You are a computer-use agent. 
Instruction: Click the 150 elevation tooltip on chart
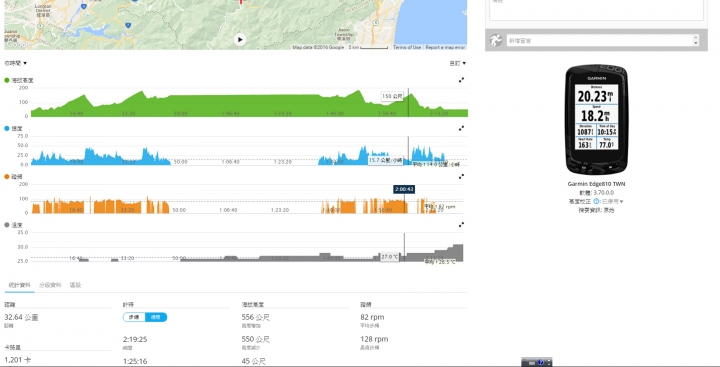point(393,96)
